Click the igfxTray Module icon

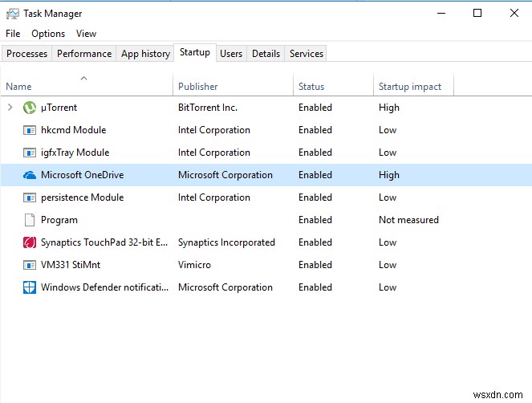pyautogui.click(x=30, y=153)
